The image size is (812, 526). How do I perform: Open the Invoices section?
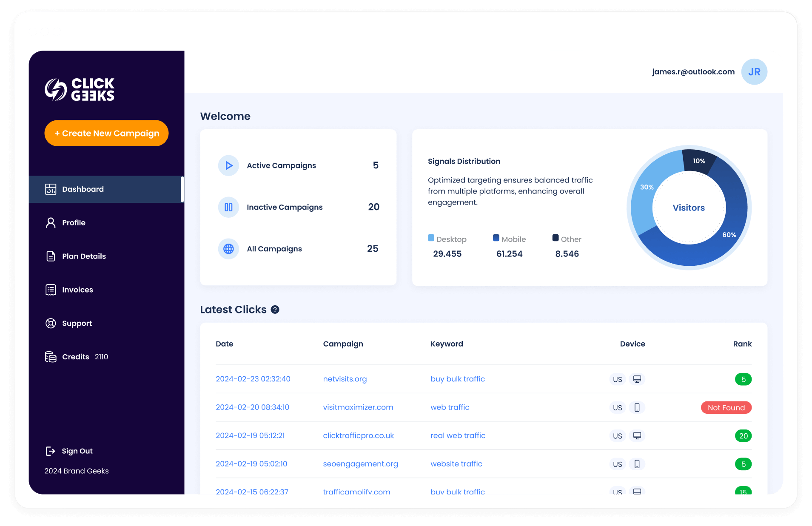[77, 290]
